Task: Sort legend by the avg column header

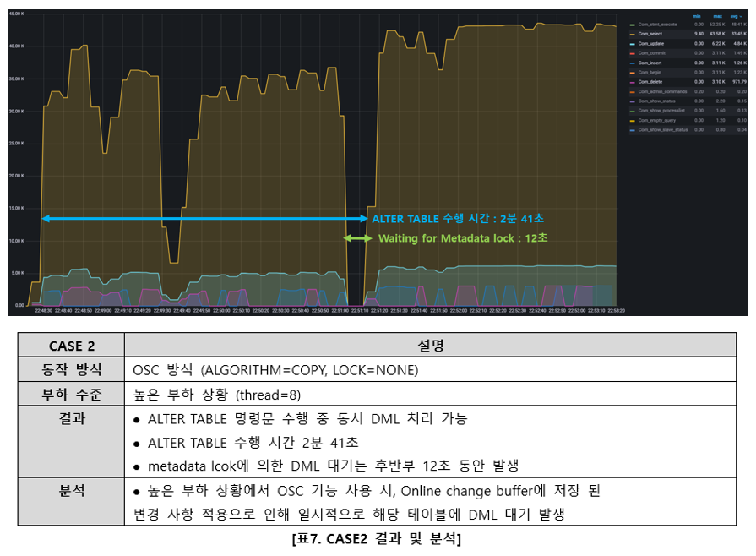Action: [734, 16]
